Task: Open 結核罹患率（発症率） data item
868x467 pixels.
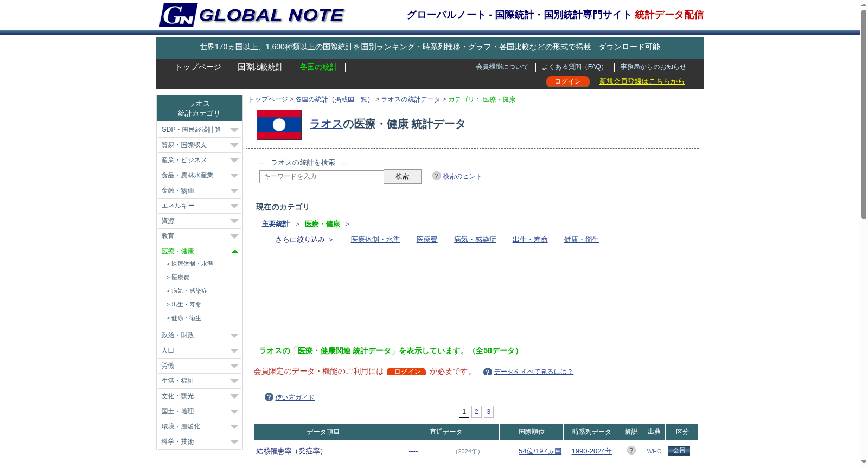Action: point(291,451)
